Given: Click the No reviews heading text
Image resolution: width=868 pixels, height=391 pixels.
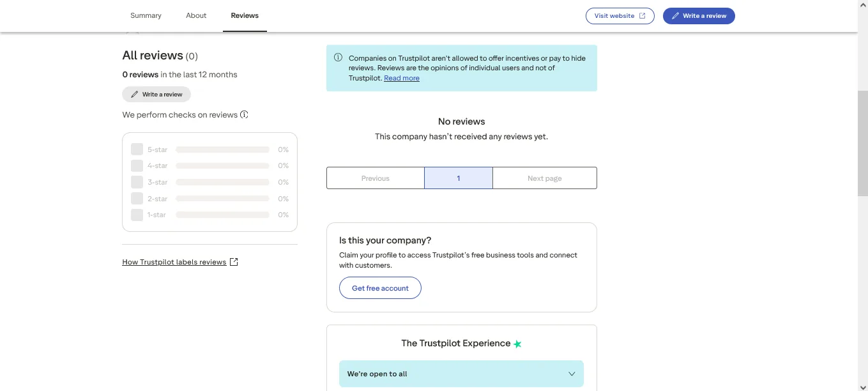Looking at the screenshot, I should [461, 121].
